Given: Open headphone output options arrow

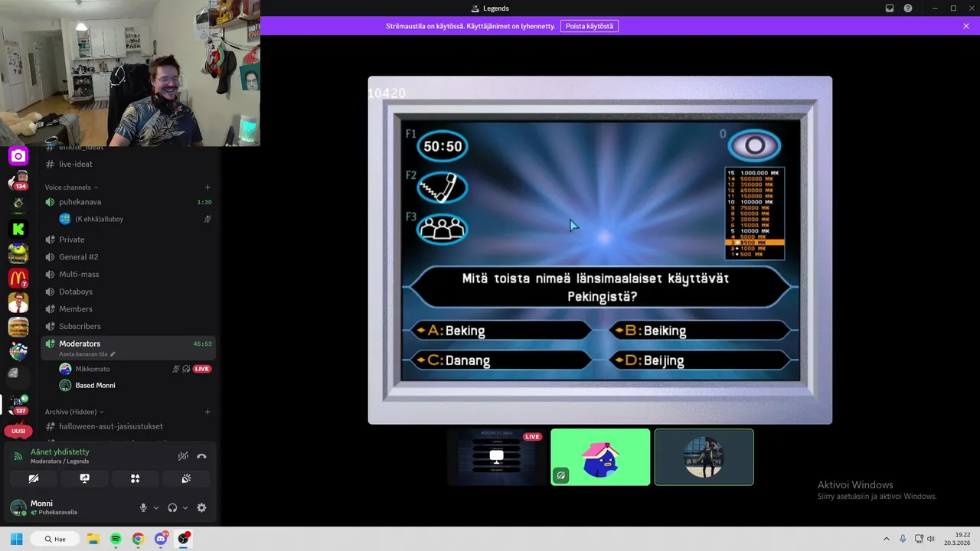Looking at the screenshot, I should point(185,507).
